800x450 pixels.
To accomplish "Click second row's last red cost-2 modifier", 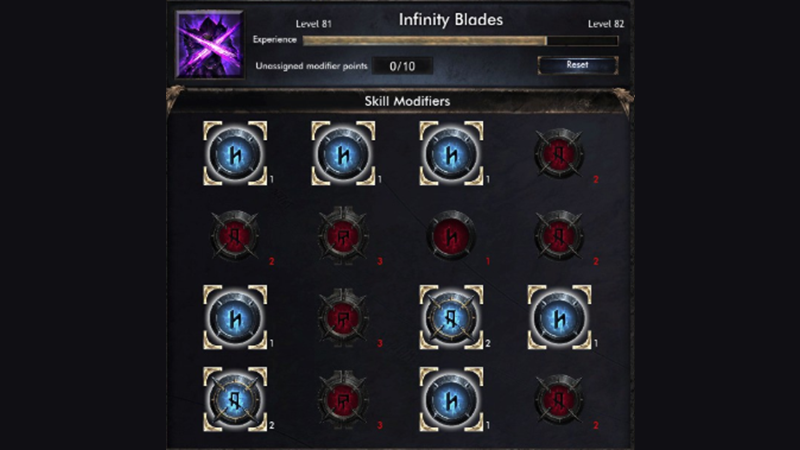I will point(559,236).
